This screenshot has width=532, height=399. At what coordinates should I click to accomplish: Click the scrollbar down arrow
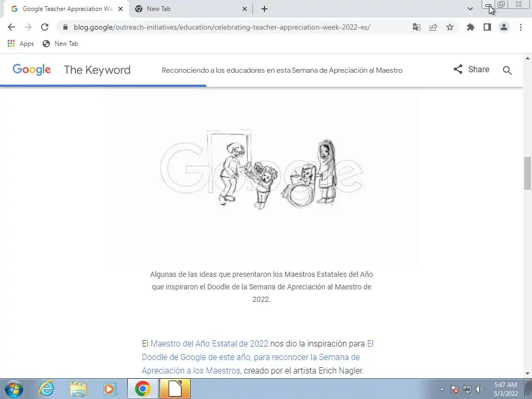pos(527,374)
